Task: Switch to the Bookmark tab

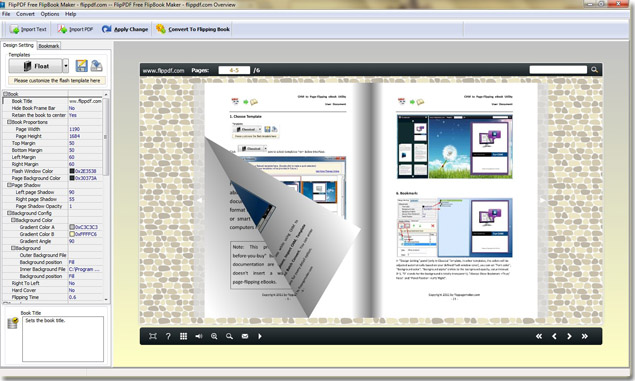Action: coord(49,46)
